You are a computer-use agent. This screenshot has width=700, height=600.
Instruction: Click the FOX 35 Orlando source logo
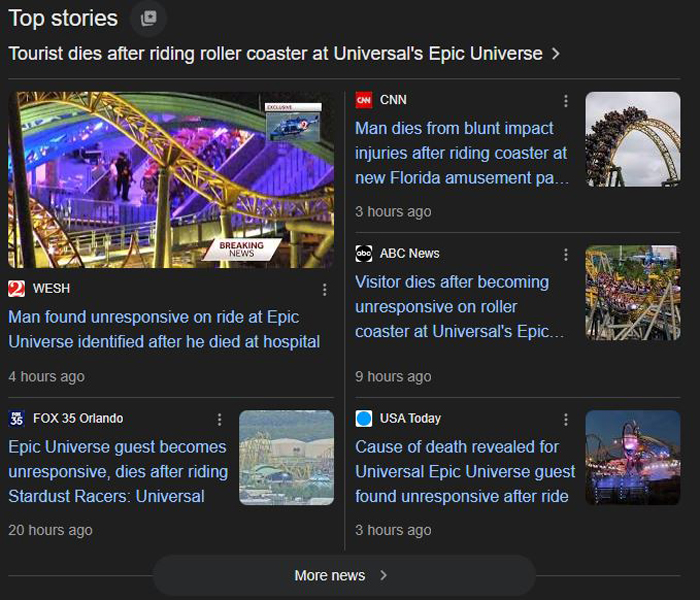pyautogui.click(x=17, y=419)
